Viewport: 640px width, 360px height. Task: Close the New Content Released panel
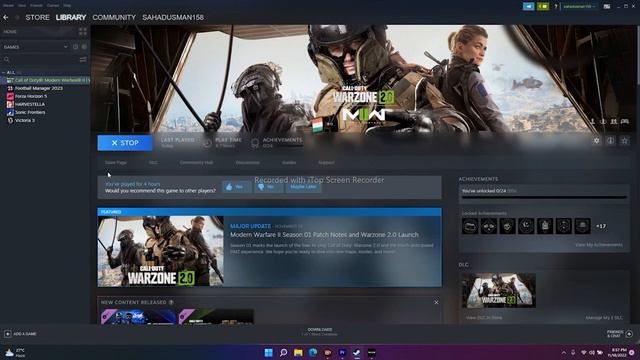[x=436, y=302]
